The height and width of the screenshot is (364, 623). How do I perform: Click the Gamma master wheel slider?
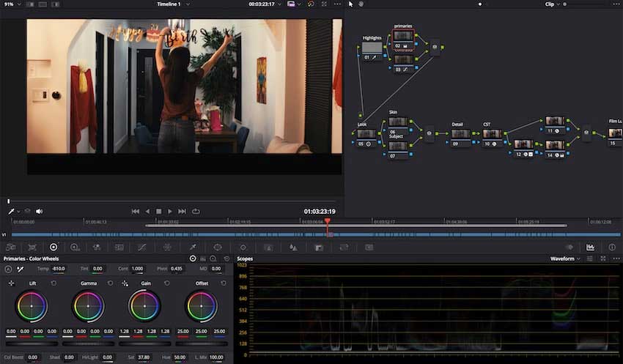pos(88,343)
